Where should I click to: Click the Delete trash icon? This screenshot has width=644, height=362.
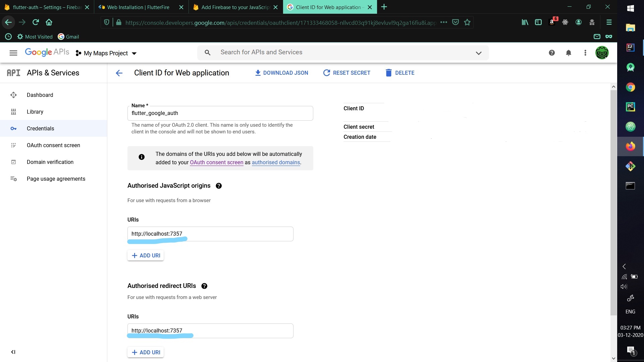click(388, 73)
